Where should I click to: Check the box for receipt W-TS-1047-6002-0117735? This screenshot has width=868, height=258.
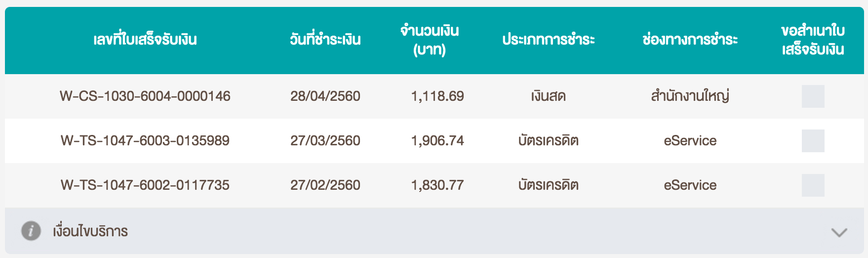pyautogui.click(x=813, y=185)
